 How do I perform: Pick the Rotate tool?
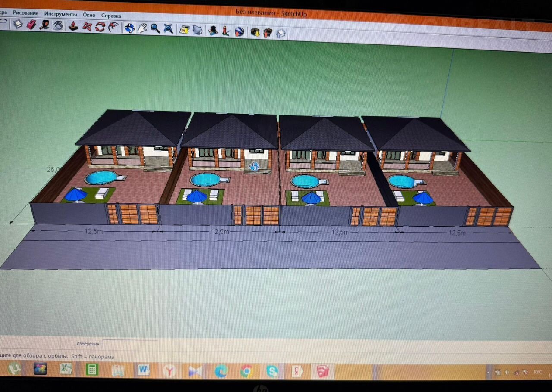pyautogui.click(x=100, y=27)
